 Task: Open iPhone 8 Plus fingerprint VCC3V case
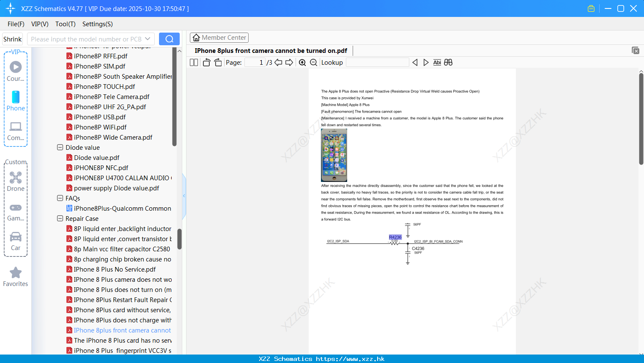pyautogui.click(x=119, y=351)
